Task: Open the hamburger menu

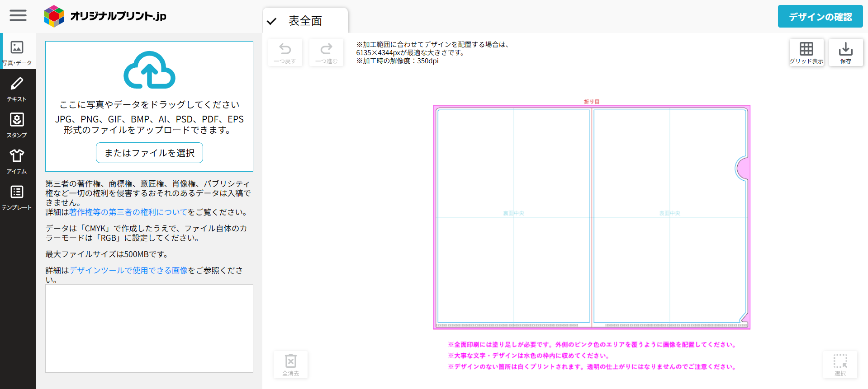Action: pyautogui.click(x=18, y=15)
